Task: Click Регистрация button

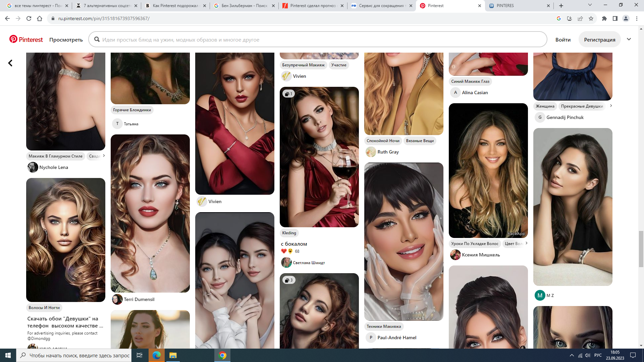Action: point(600,40)
